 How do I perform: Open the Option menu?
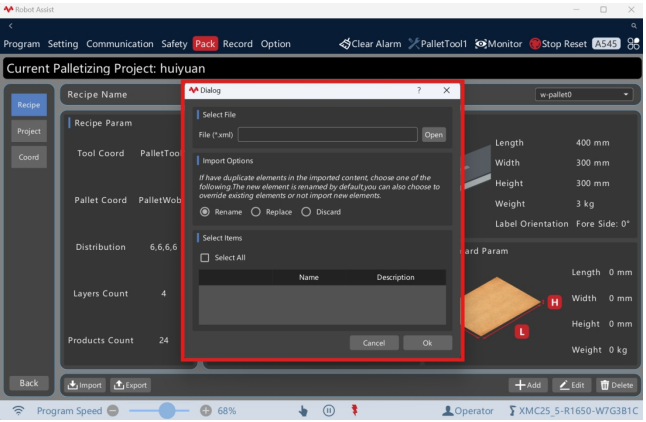[x=276, y=44]
